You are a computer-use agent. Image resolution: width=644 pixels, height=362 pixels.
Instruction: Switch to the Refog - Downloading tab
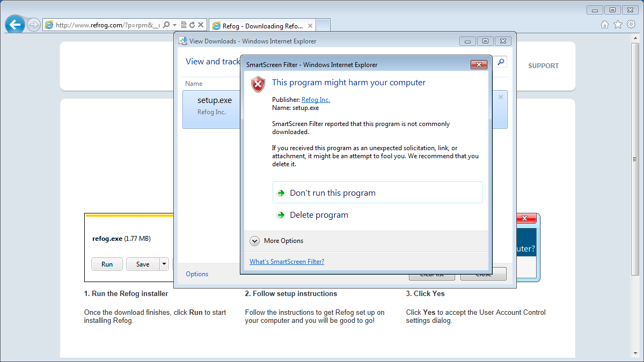pyautogui.click(x=262, y=25)
